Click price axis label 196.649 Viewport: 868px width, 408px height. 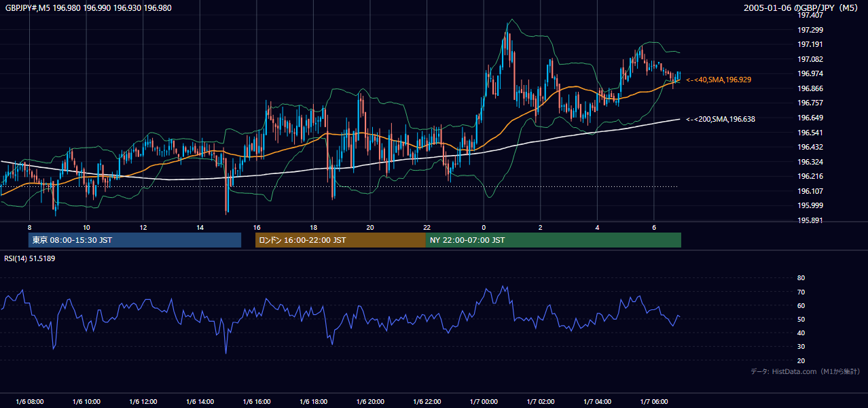point(811,118)
